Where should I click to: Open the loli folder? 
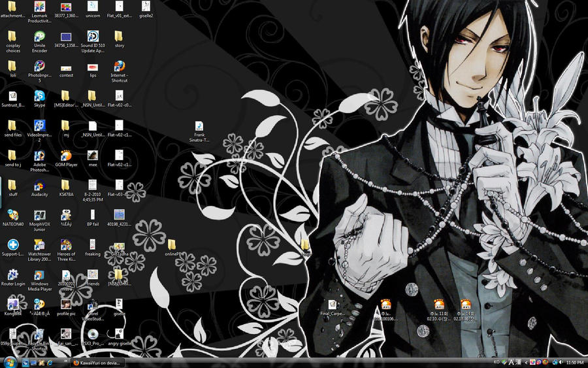point(13,69)
